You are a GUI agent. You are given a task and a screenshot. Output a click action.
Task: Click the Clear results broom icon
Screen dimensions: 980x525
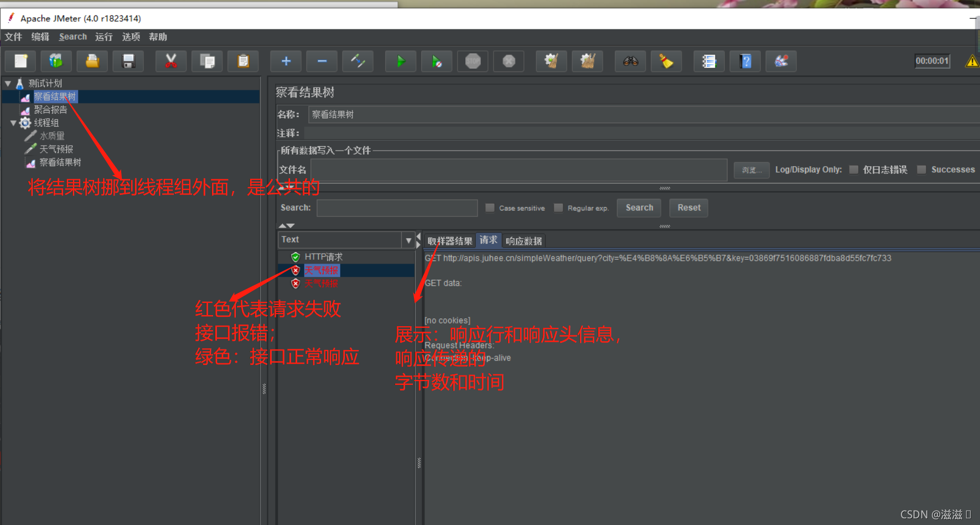point(551,61)
